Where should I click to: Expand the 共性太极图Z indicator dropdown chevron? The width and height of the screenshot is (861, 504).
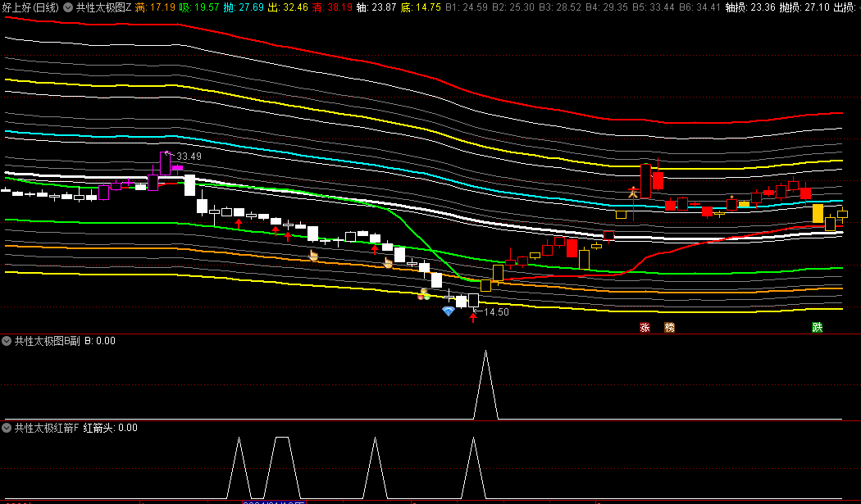68,7
